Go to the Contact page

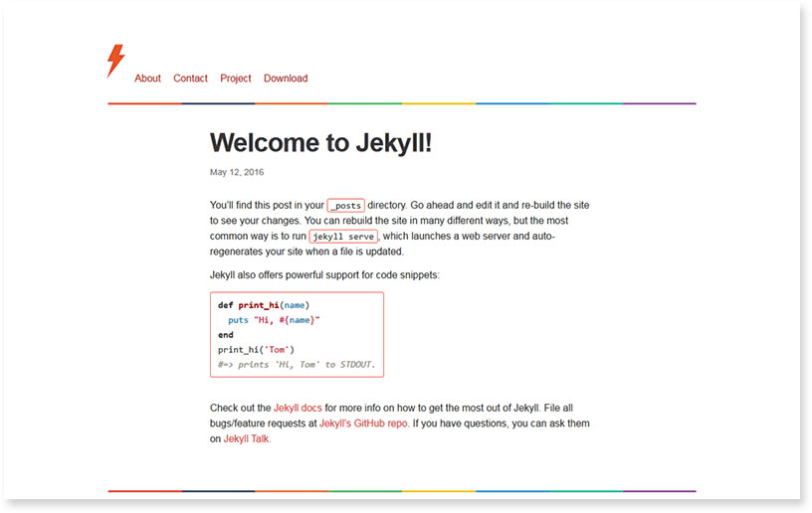click(190, 79)
